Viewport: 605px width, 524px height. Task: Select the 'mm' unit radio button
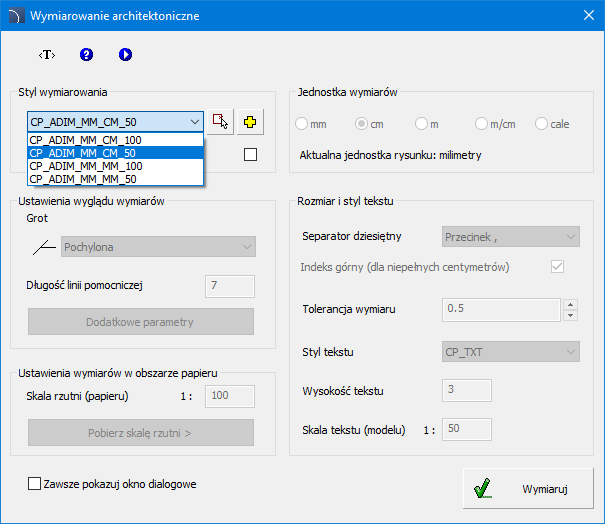point(302,124)
